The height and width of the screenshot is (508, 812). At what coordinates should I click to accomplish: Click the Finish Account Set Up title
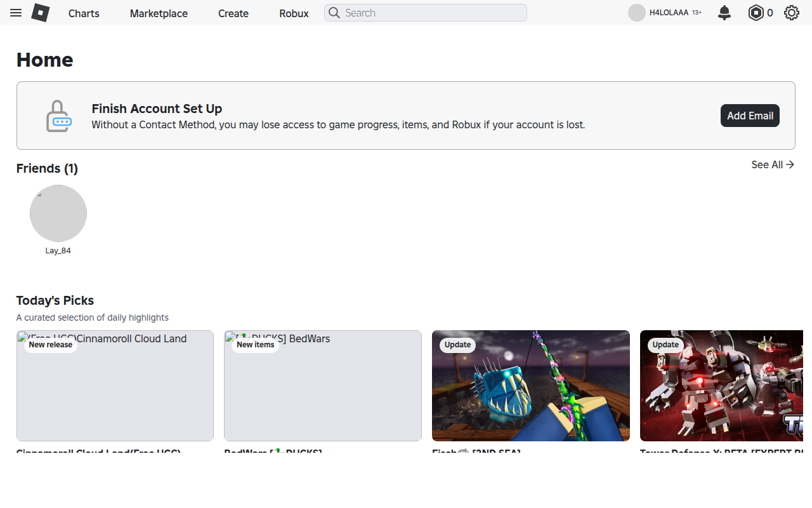(157, 109)
